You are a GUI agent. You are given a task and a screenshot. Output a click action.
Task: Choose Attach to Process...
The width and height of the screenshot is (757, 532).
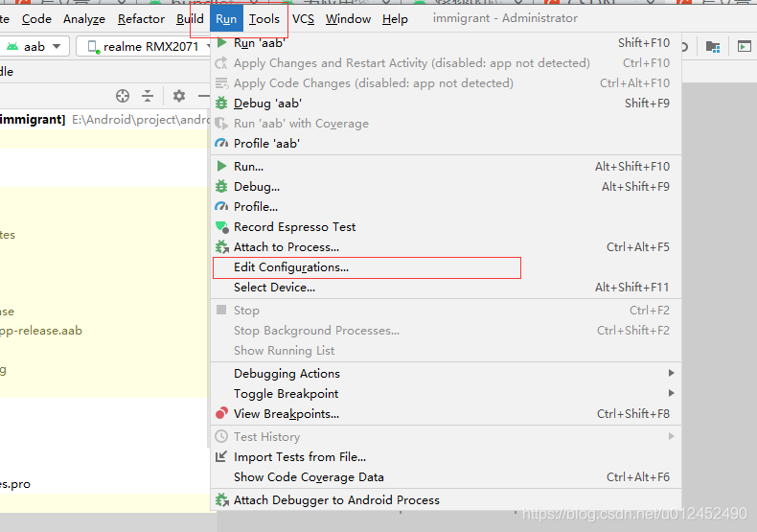446,247
